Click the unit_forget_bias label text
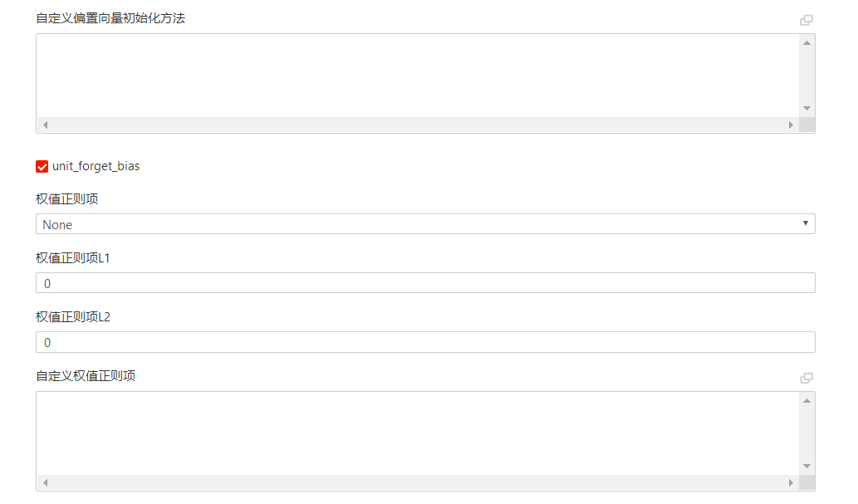 pos(96,166)
